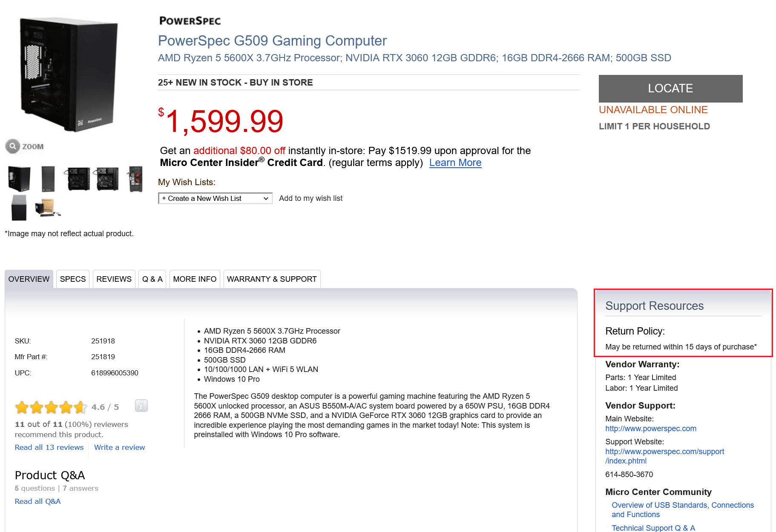Click the ZOOM magnifier icon

13,146
